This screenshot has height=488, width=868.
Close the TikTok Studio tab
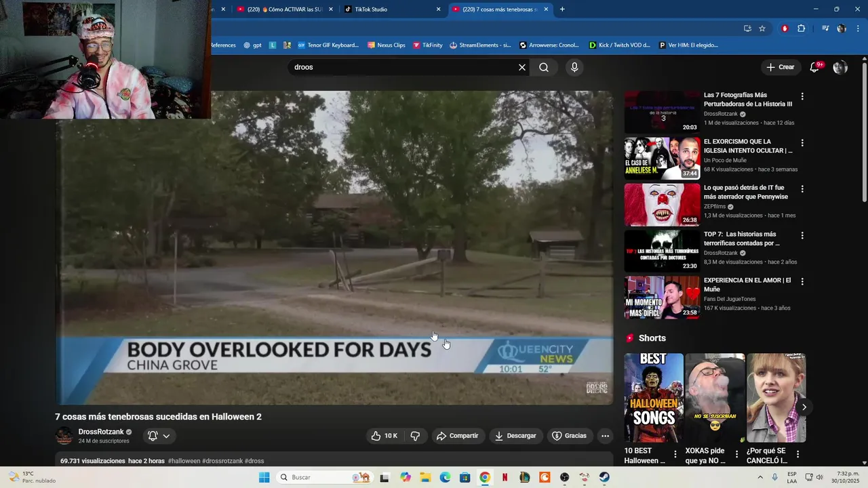click(x=438, y=9)
